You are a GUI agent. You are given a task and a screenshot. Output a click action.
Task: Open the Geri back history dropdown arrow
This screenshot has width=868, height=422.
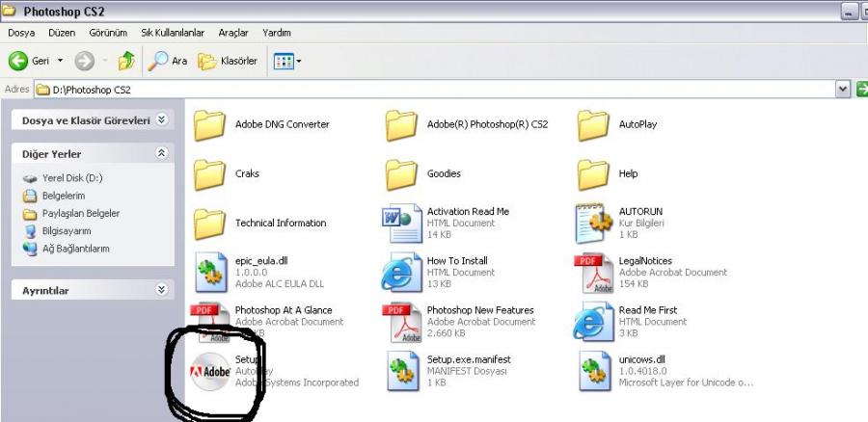point(61,61)
